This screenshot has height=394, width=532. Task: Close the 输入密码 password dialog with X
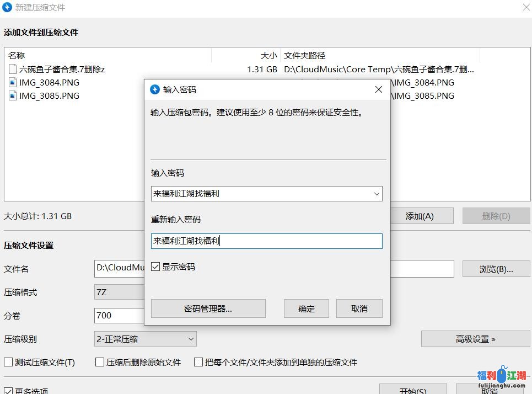[378, 89]
